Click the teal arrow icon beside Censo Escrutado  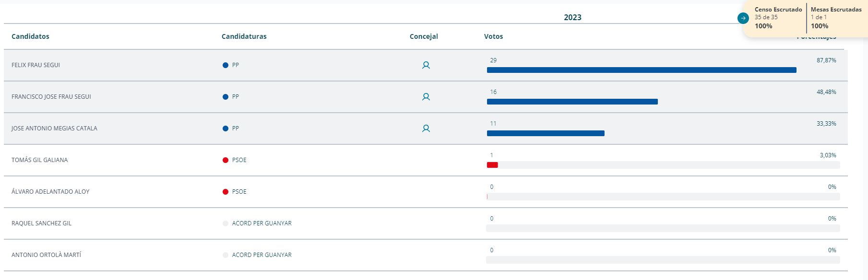pos(743,18)
